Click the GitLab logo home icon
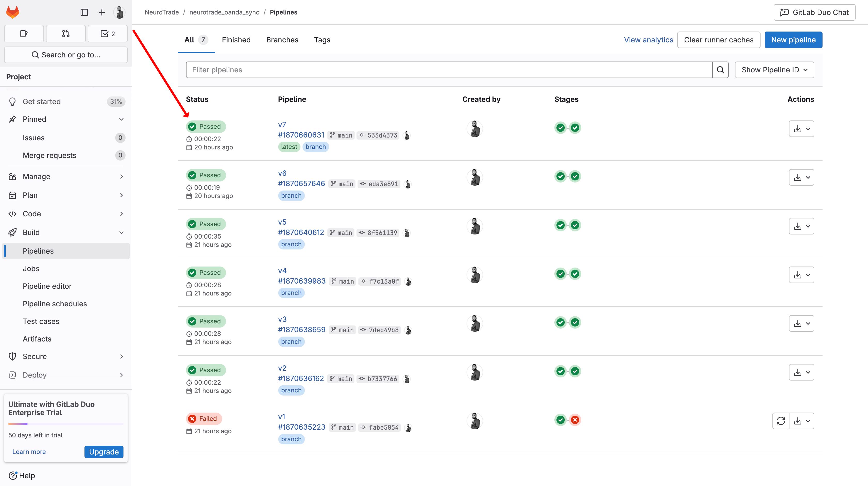The width and height of the screenshot is (868, 486). [x=13, y=12]
